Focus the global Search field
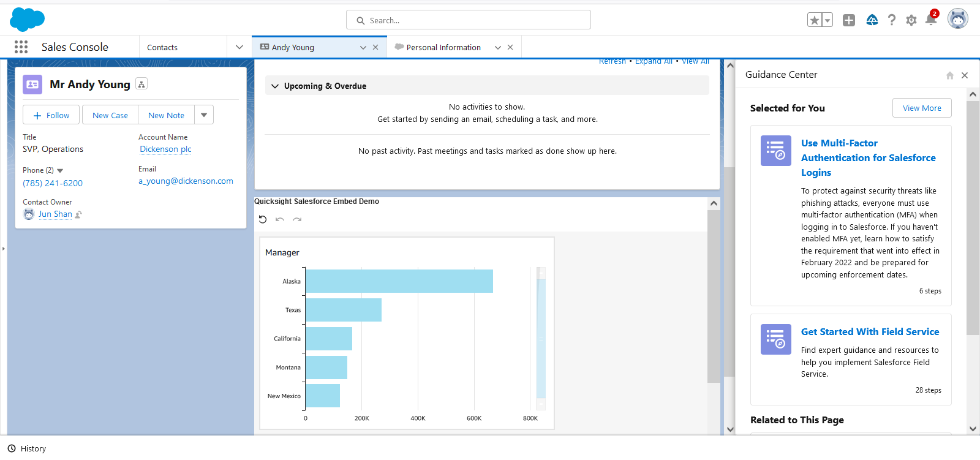Viewport: 980px width, 460px height. click(469, 20)
